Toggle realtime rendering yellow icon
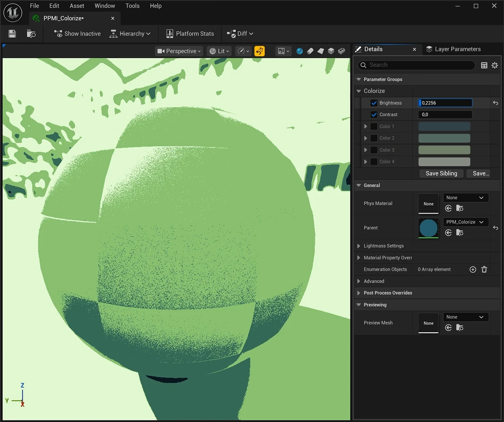504x422 pixels. (259, 51)
